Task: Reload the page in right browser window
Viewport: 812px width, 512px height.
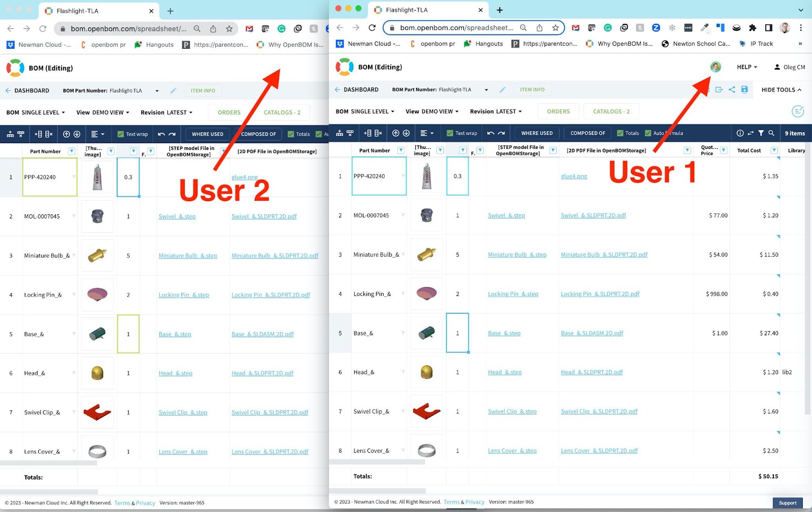Action: coord(372,27)
